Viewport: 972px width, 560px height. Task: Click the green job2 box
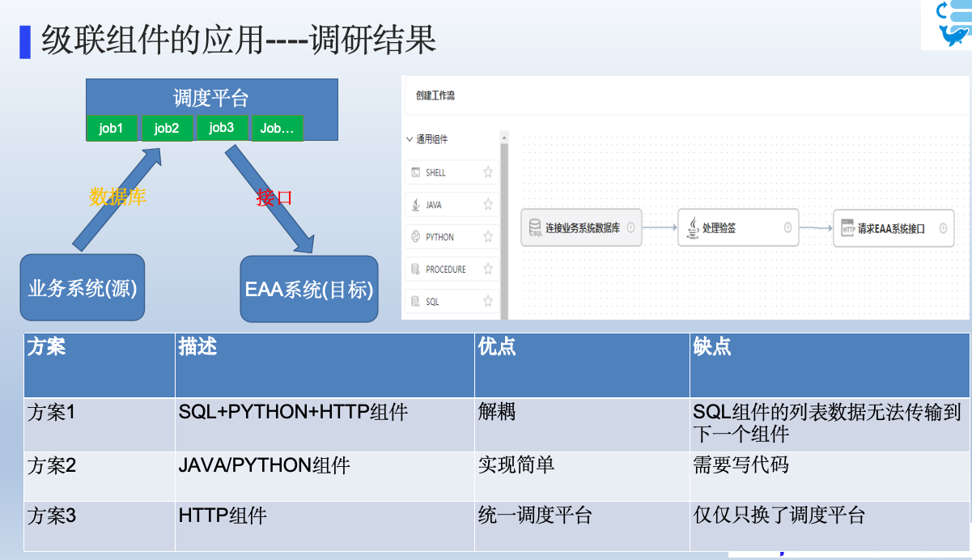coord(167,128)
